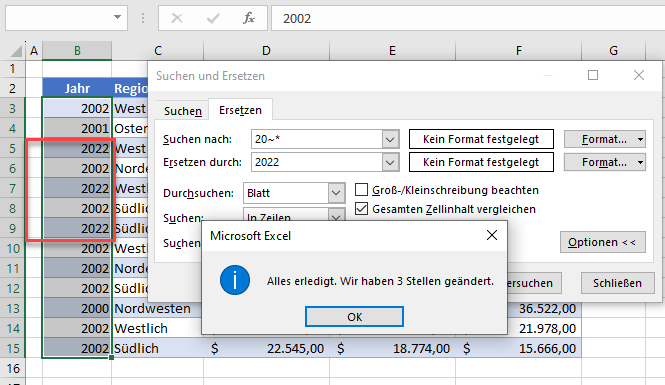Click the selection fill handle below B15
This screenshot has width=665, height=385.
coord(111,358)
